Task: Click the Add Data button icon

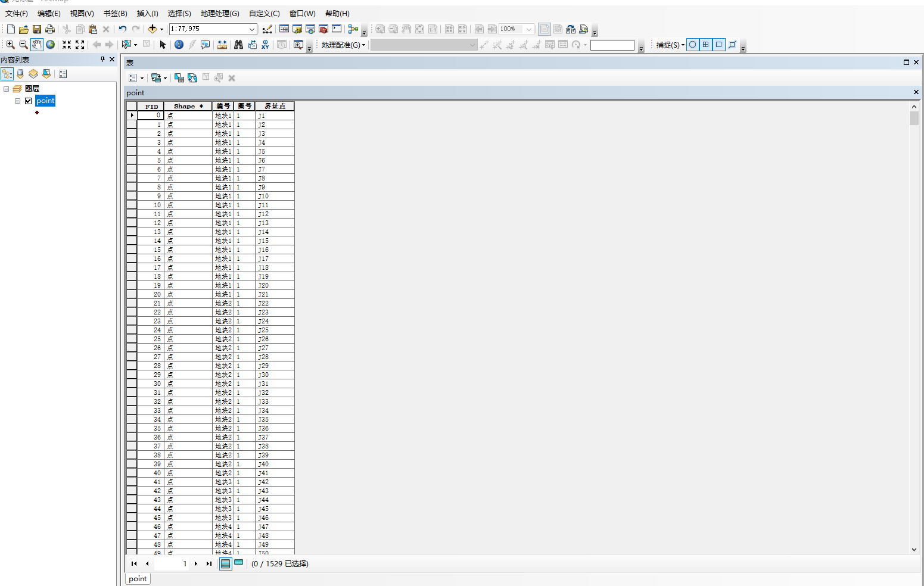Action: pos(153,29)
